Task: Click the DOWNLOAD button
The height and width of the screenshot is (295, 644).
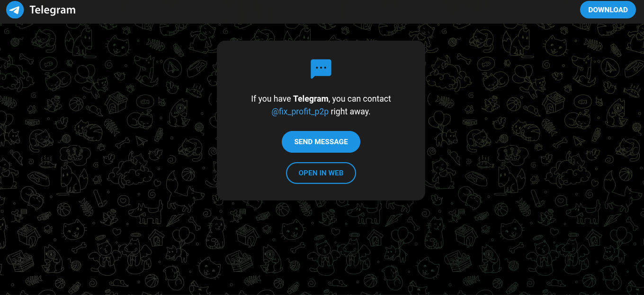Action: pyautogui.click(x=608, y=9)
